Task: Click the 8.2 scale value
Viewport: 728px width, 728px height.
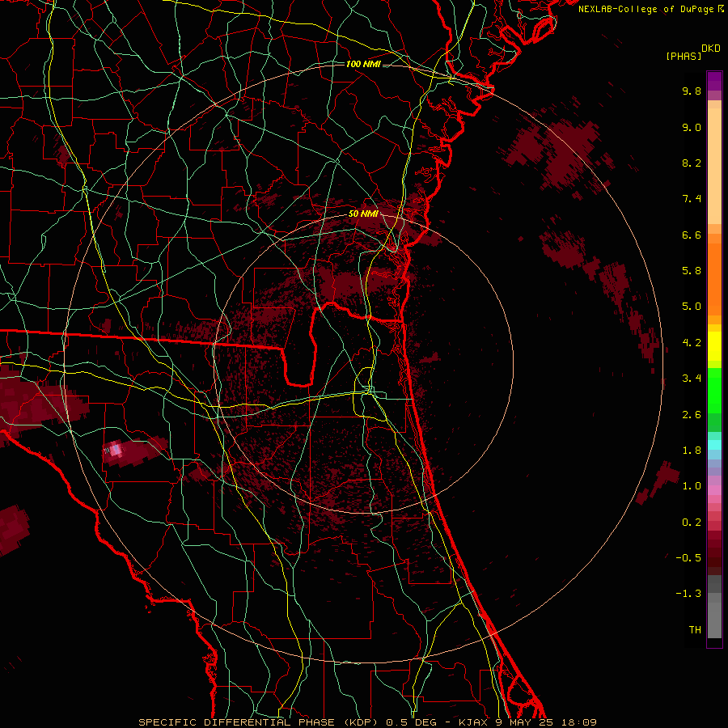Action: (692, 163)
